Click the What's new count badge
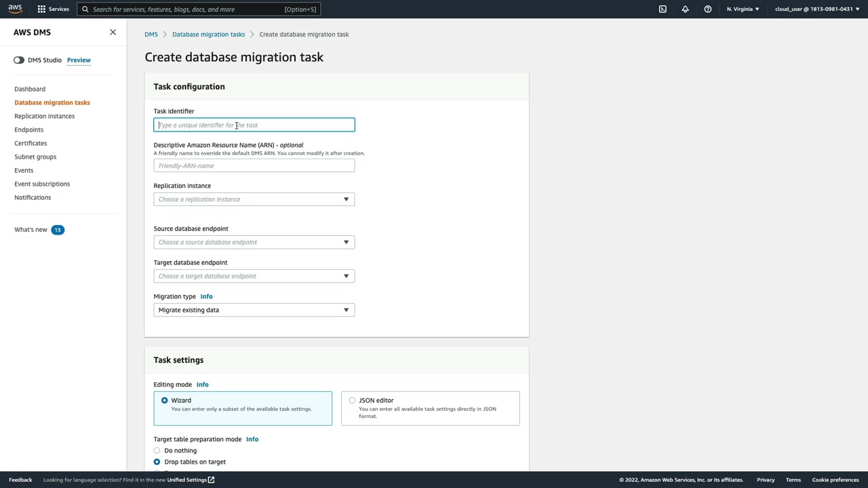868x488 pixels. coord(58,230)
